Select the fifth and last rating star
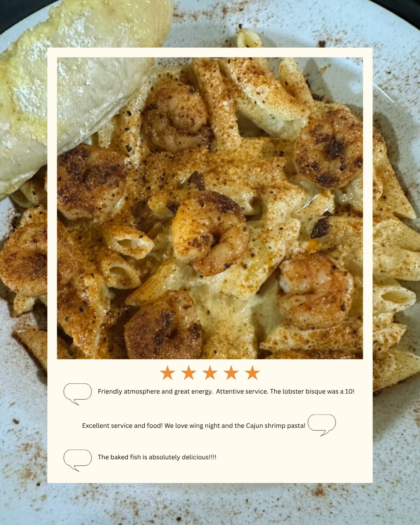Image resolution: width=420 pixels, height=525 pixels. [x=252, y=373]
